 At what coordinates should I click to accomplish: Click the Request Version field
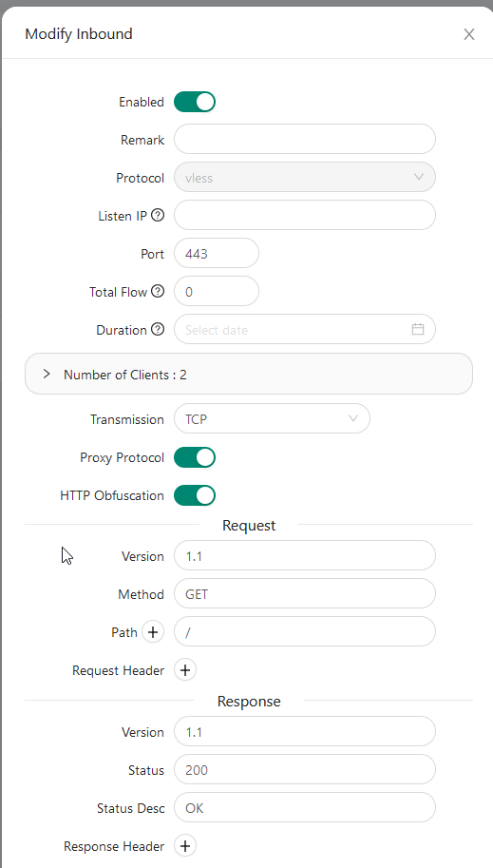[x=305, y=555]
